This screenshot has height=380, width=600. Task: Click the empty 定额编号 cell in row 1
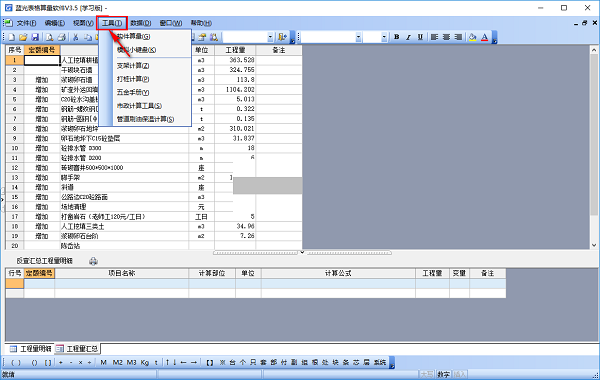tap(42, 60)
